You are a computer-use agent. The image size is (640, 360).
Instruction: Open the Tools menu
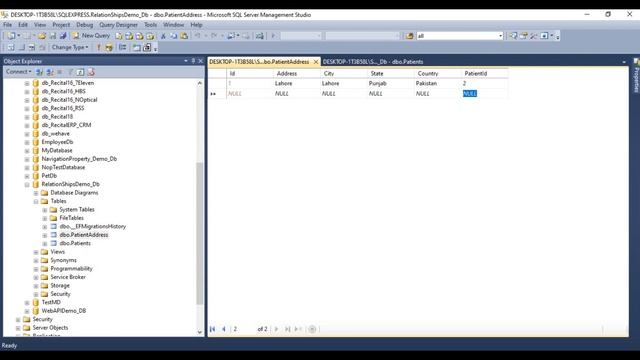[x=150, y=25]
